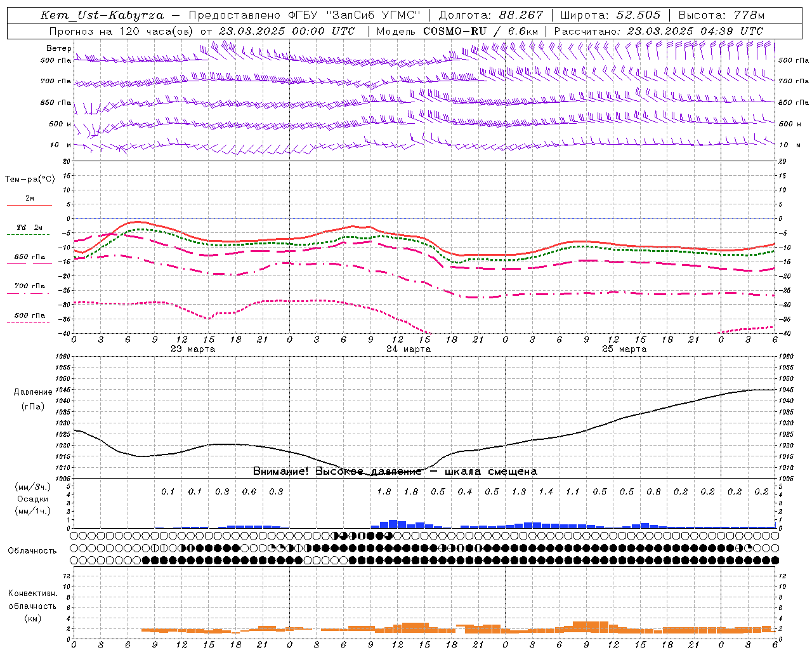
Task: Select the elevation text Высота: 778м
Action: click(x=721, y=15)
